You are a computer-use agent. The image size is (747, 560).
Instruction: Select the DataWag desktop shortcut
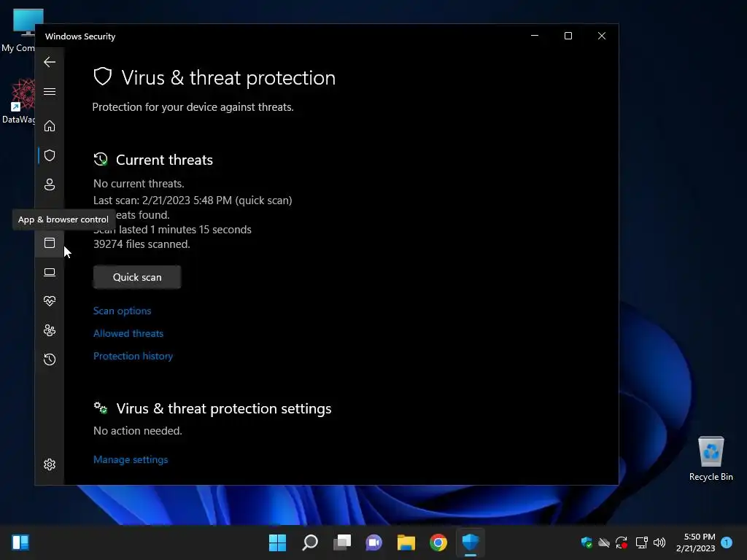pyautogui.click(x=19, y=101)
